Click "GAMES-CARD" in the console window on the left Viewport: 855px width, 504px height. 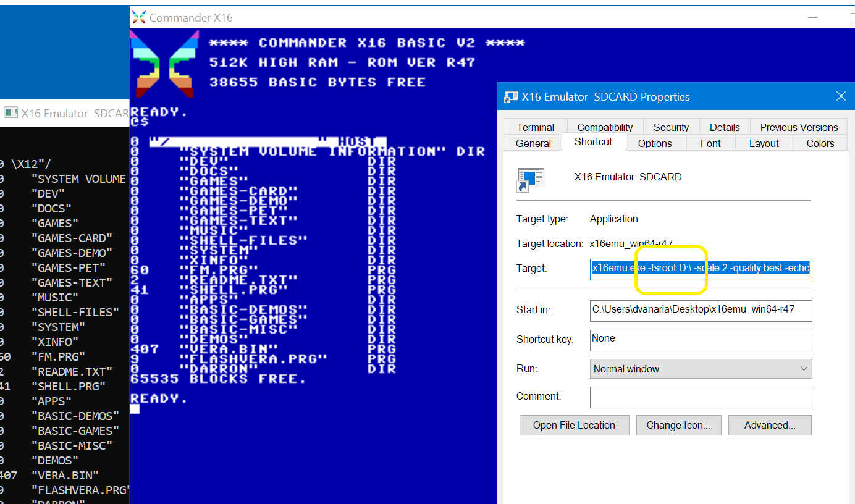72,238
